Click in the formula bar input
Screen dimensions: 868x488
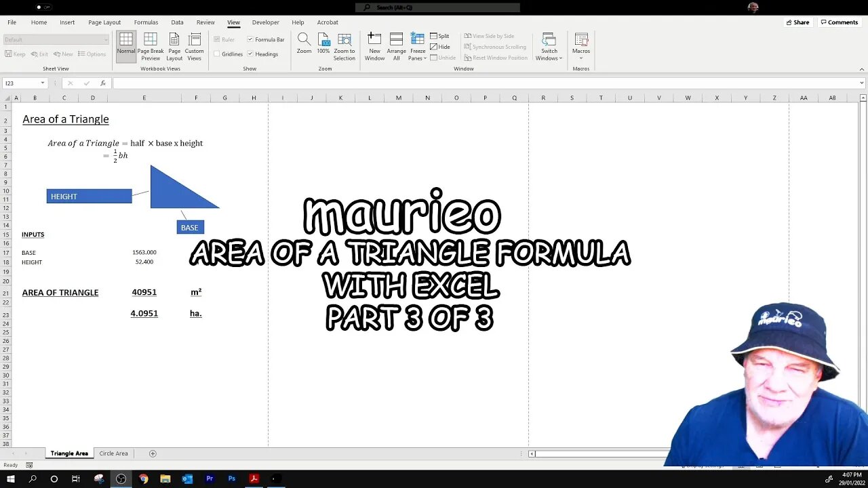(485, 83)
